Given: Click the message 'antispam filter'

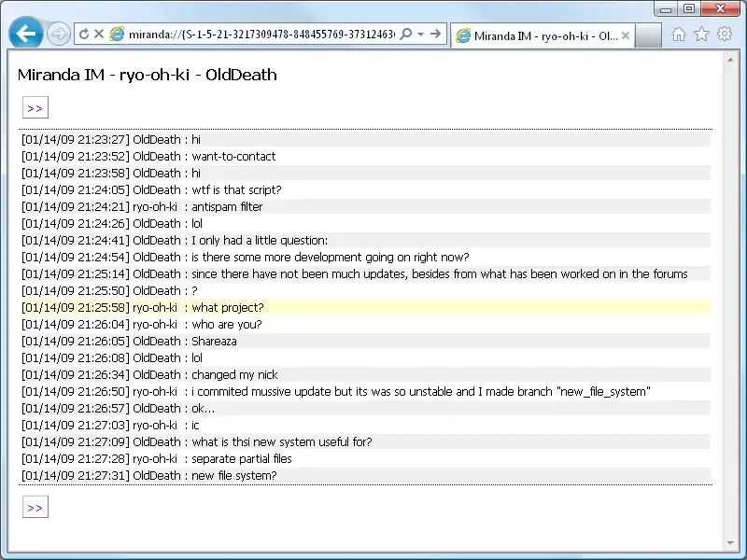Looking at the screenshot, I should click(x=227, y=206).
